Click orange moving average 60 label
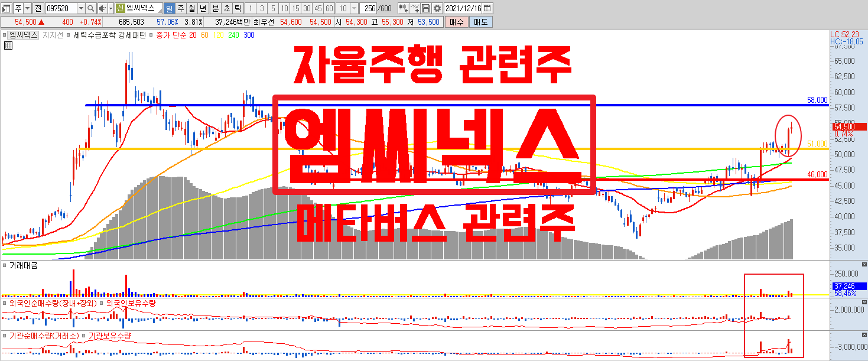The image size is (868, 361). point(204,35)
